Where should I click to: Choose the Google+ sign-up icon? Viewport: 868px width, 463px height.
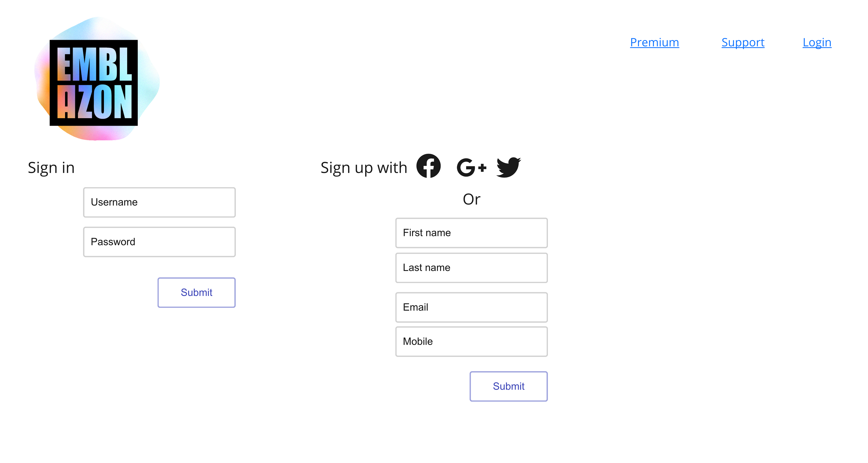471,167
